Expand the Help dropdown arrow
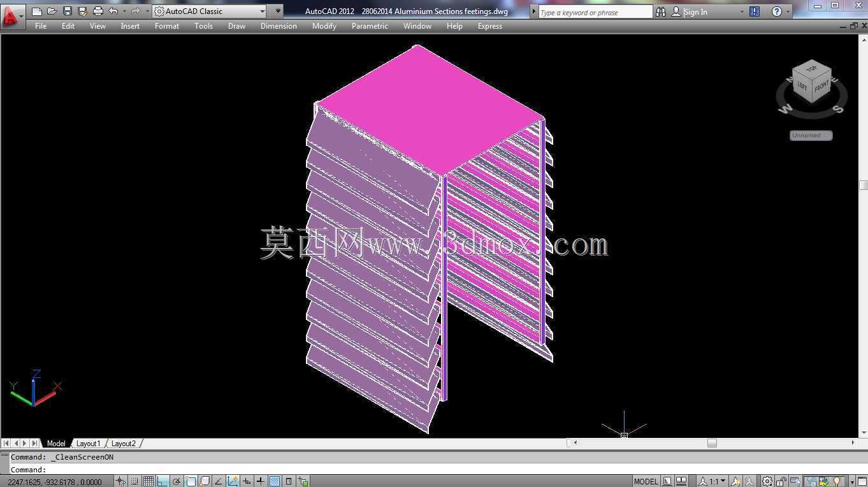This screenshot has width=868, height=487. point(788,12)
